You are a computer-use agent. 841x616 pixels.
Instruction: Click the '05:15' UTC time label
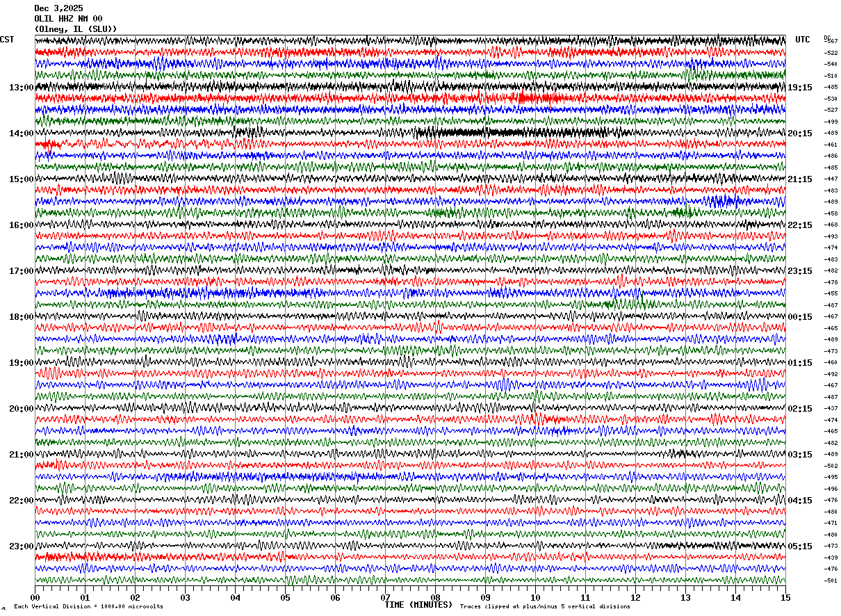[x=800, y=546]
